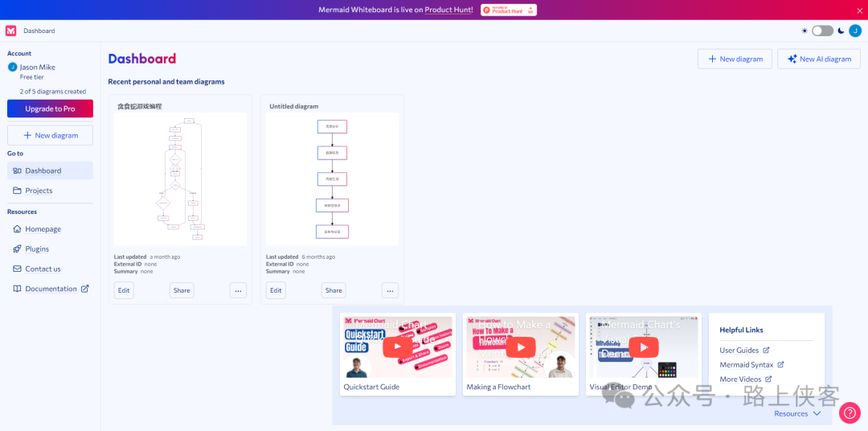Click the sun light-mode icon
The width and height of the screenshot is (868, 431).
point(805,31)
